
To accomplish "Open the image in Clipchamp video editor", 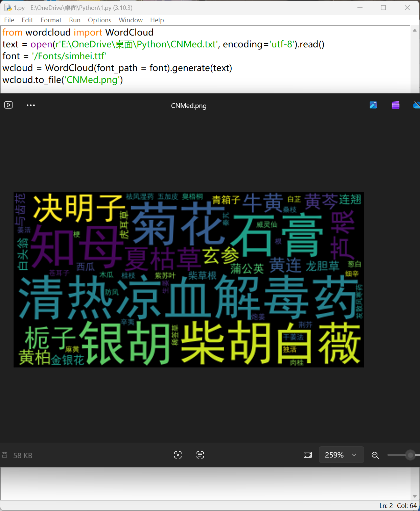I will [396, 105].
